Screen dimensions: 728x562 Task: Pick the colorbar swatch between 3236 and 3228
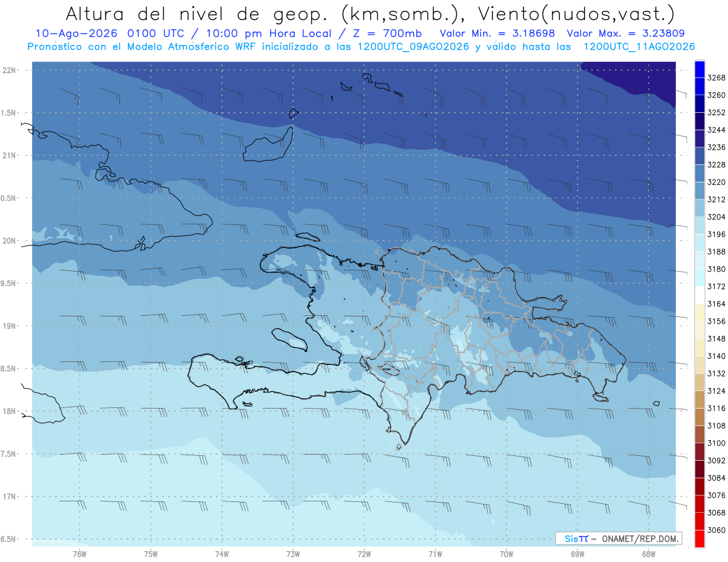pos(699,156)
